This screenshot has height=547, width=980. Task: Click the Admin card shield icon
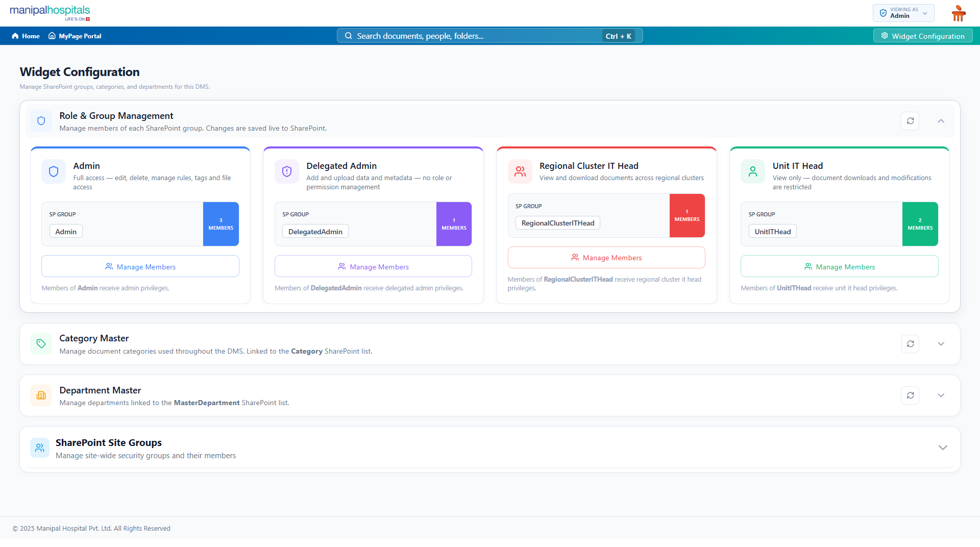(54, 171)
